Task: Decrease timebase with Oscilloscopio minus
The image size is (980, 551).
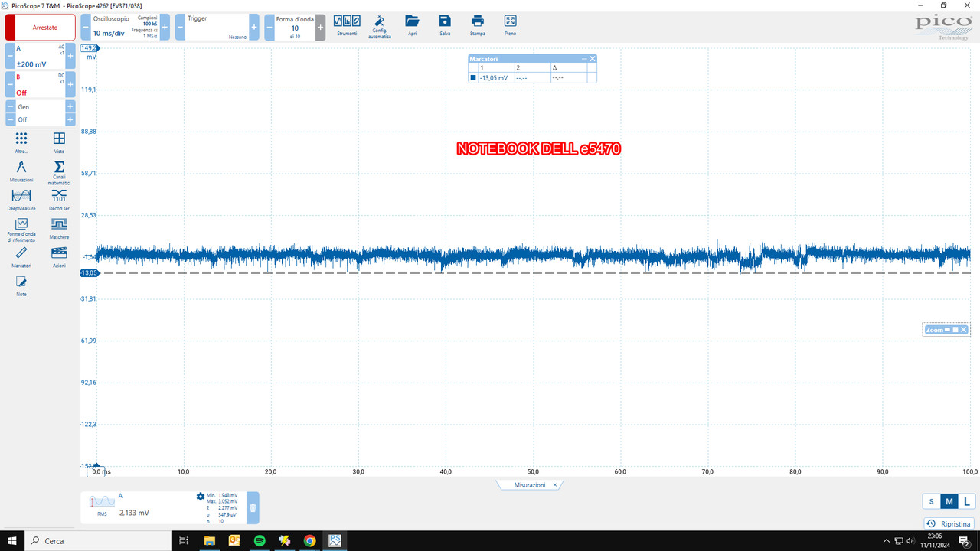Action: (x=86, y=27)
